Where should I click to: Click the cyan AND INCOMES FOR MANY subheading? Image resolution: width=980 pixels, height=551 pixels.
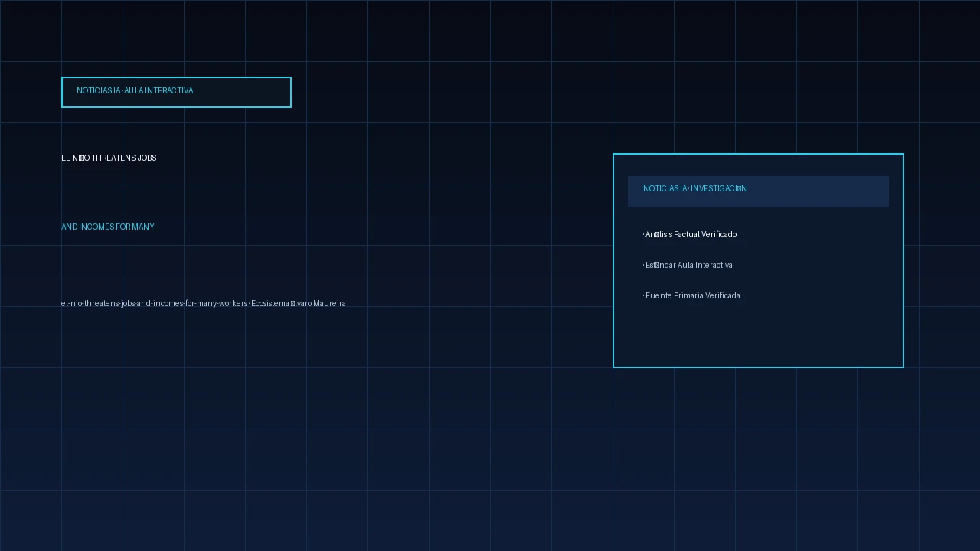(108, 227)
